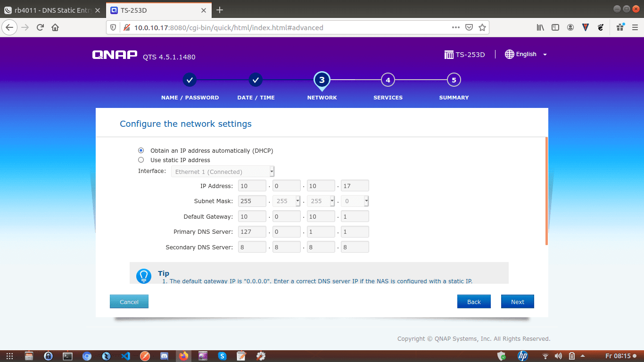Click the globe language icon
644x362 pixels.
point(509,54)
